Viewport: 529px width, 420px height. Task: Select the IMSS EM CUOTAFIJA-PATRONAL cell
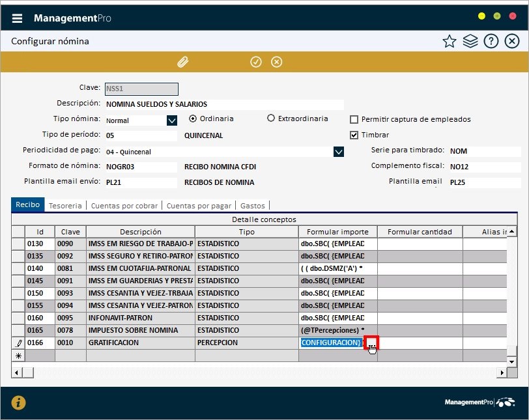[141, 268]
